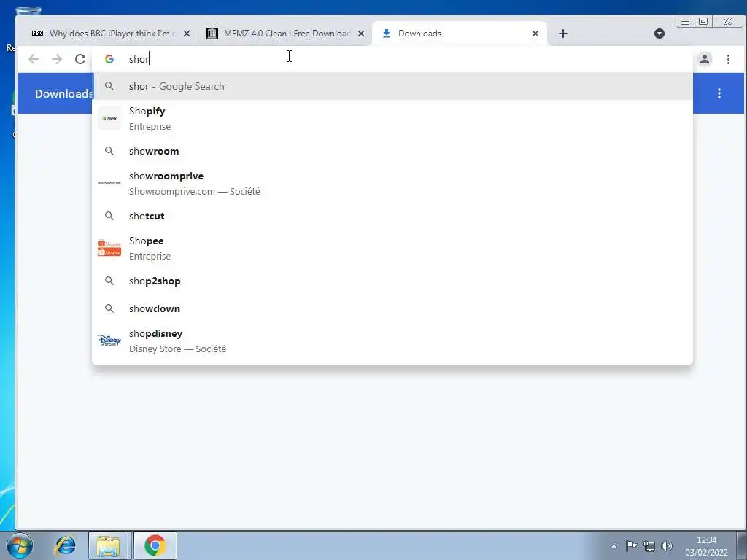Switch to the MEMZ 4.0 Clean tab
Viewport: 747px width, 560px height.
click(x=285, y=34)
